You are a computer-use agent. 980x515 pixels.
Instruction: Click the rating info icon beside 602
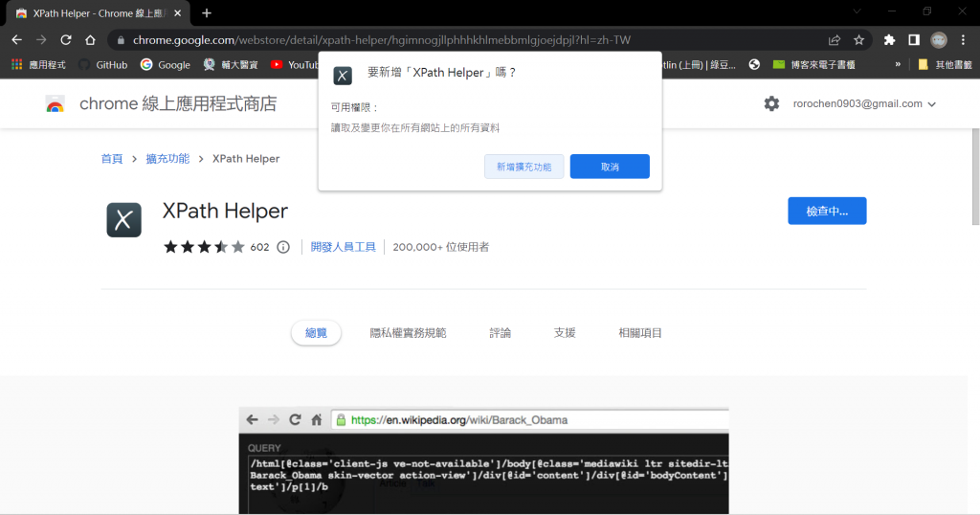283,247
